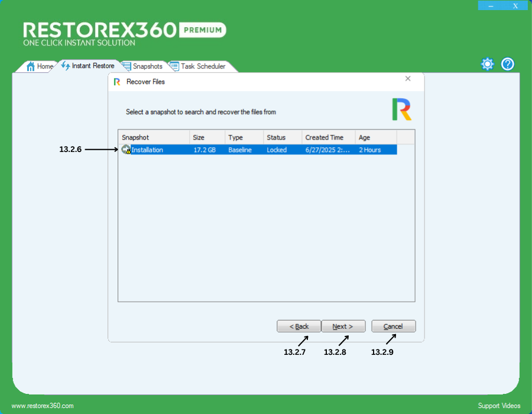Close the Recover Files dialog

(x=408, y=79)
